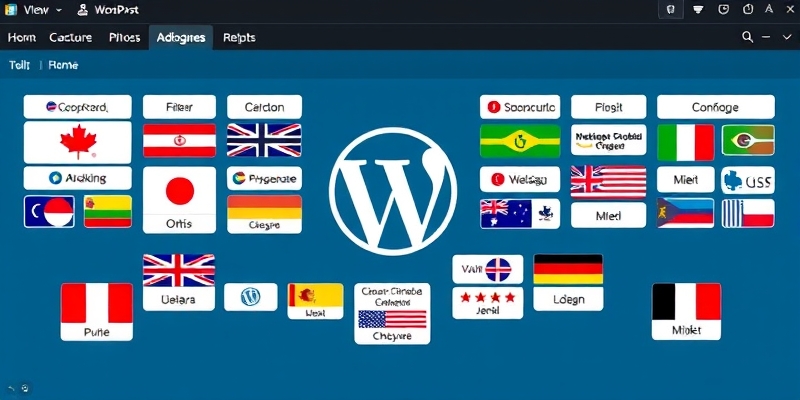The image size is (800, 400).
Task: Select the crescent moon flag tile
Action: coord(49,211)
